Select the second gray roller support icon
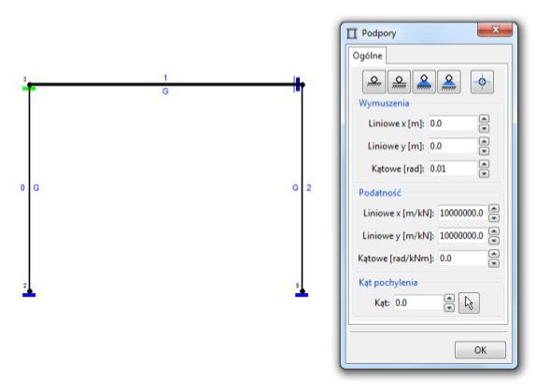Viewport: 550px width, 392px height. pyautogui.click(x=399, y=82)
